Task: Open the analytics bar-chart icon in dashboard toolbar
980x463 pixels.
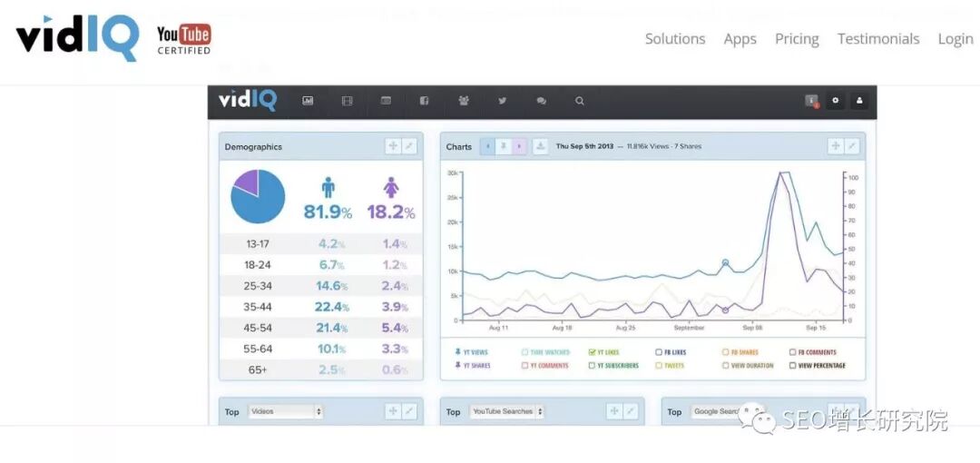Action: point(308,101)
